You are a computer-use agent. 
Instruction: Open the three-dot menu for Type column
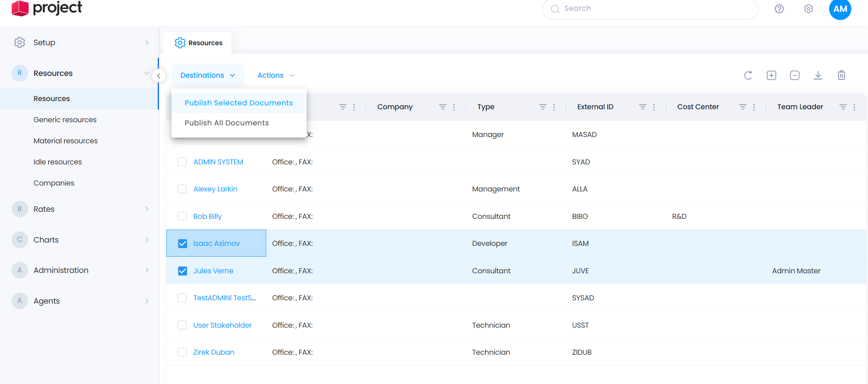pyautogui.click(x=554, y=107)
